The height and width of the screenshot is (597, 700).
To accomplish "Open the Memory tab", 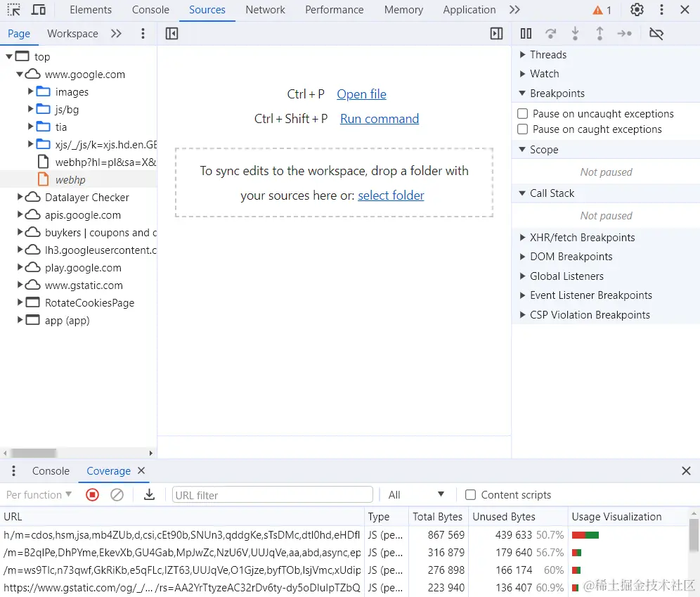I will (x=403, y=10).
